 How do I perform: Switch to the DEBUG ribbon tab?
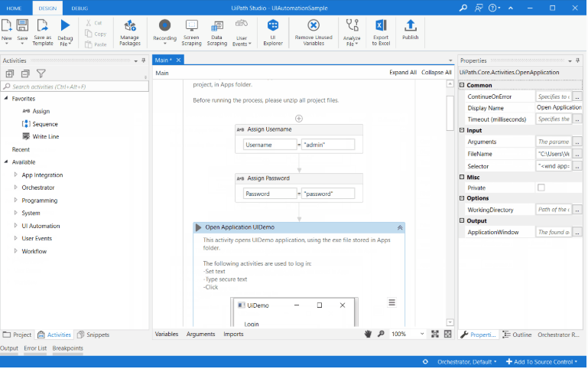[80, 7]
